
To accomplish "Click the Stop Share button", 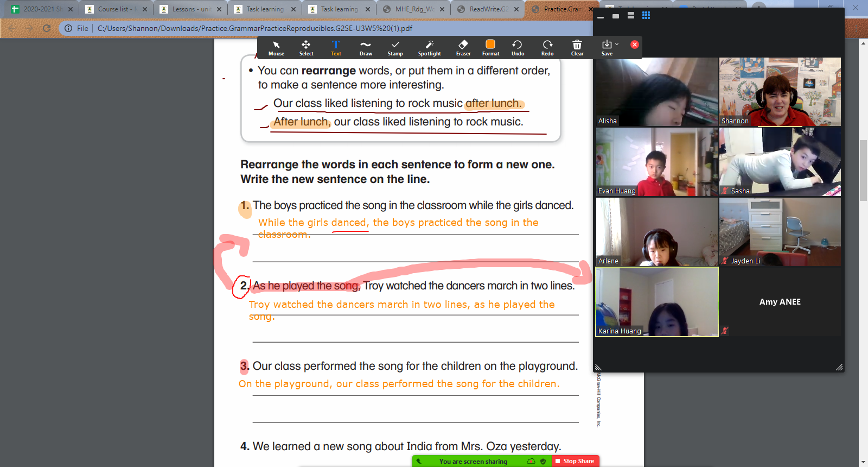I will (x=576, y=461).
